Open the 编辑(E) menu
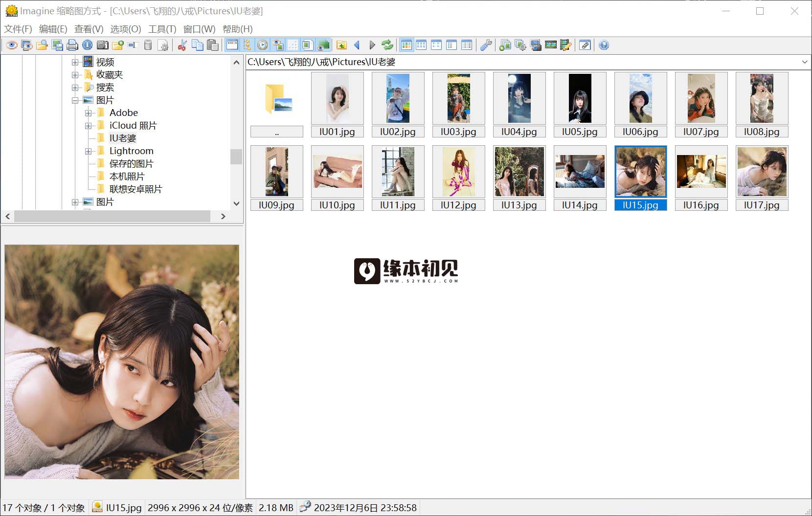The image size is (812, 516). tap(53, 29)
